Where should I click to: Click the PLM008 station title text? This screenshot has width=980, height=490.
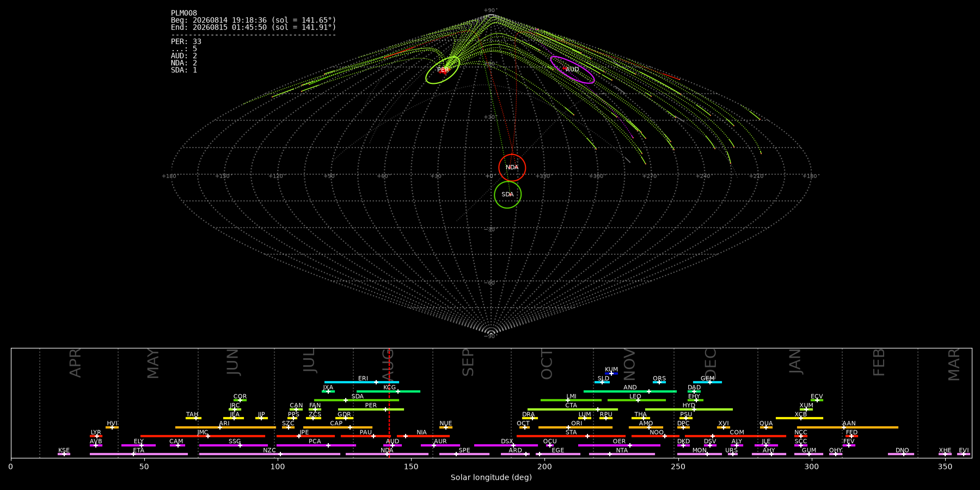(x=184, y=13)
